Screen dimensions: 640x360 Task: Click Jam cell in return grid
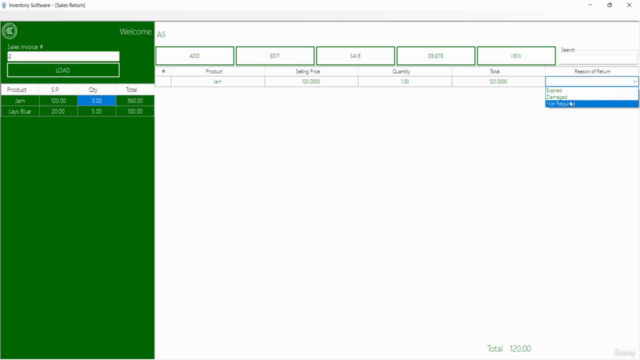(218, 82)
